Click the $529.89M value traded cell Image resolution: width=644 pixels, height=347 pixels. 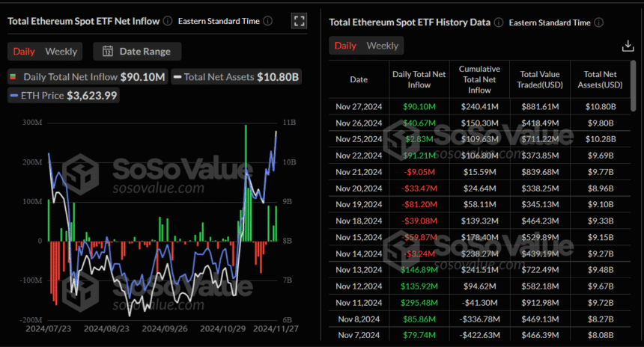coord(540,237)
